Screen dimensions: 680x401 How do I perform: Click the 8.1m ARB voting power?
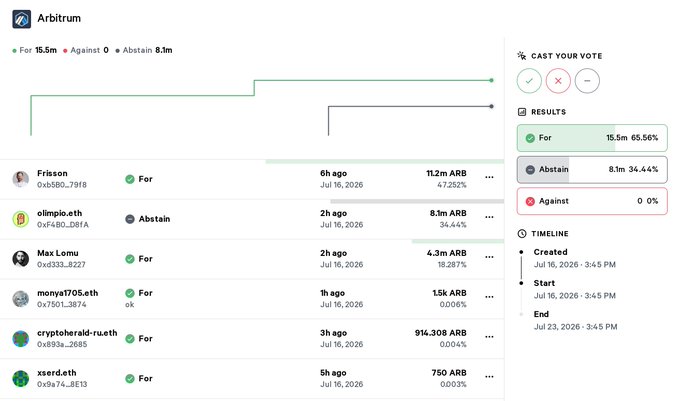[x=448, y=213]
